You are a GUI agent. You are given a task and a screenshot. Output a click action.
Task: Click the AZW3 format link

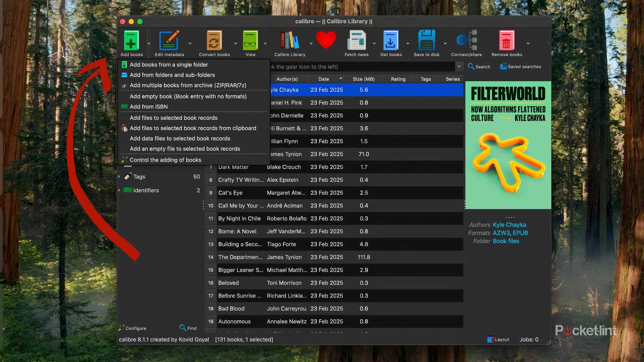click(501, 233)
